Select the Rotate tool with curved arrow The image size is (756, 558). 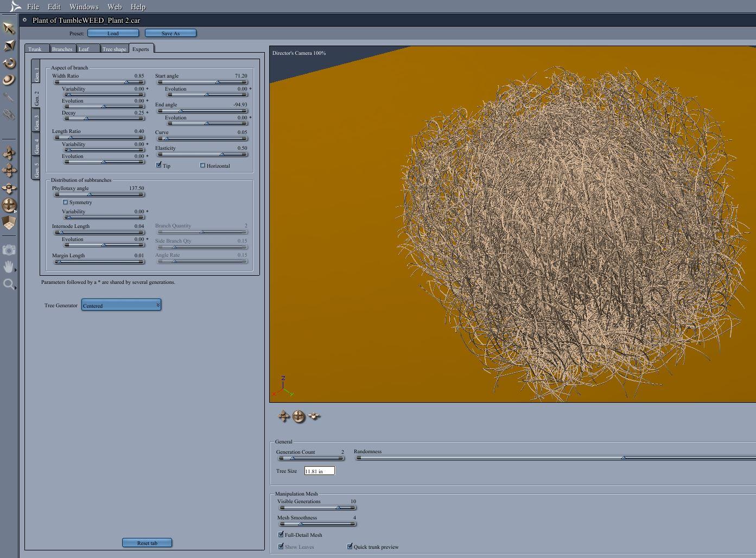point(9,63)
